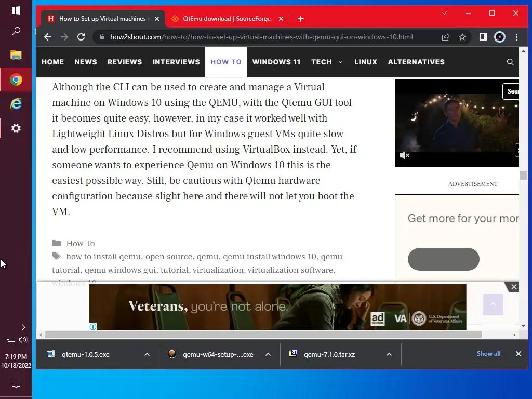Expand the TECH menu chevron
The height and width of the screenshot is (399, 532).
[341, 62]
